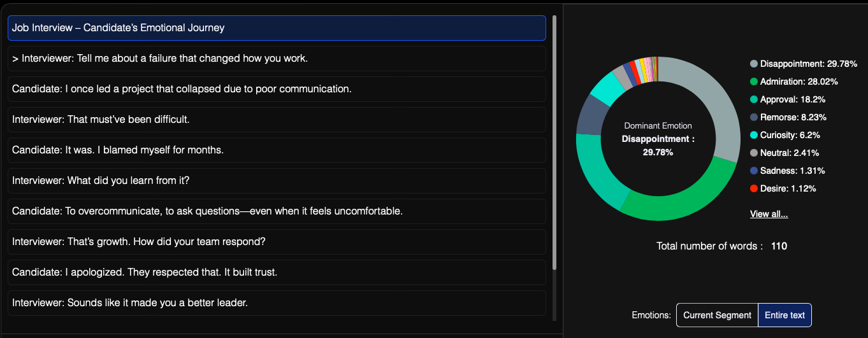868x338 pixels.
Task: Click legend label 'Sadness: 1.31%'
Action: pos(793,171)
